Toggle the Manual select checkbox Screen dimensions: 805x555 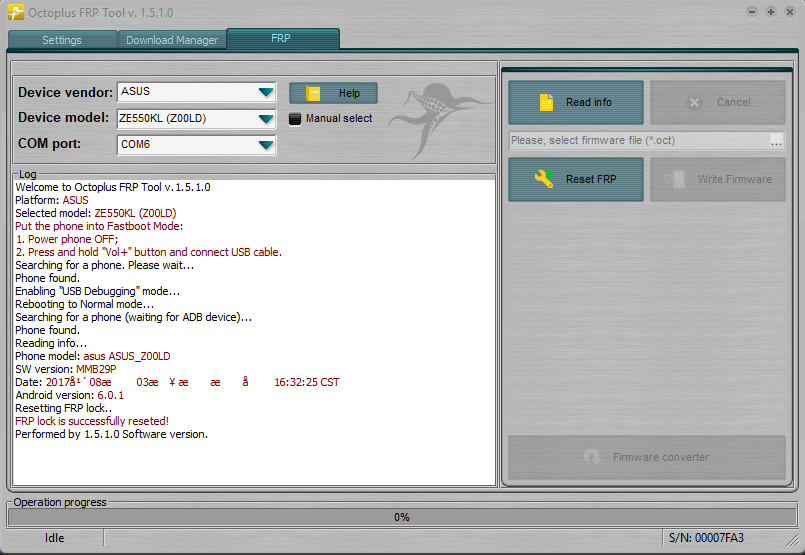[295, 119]
